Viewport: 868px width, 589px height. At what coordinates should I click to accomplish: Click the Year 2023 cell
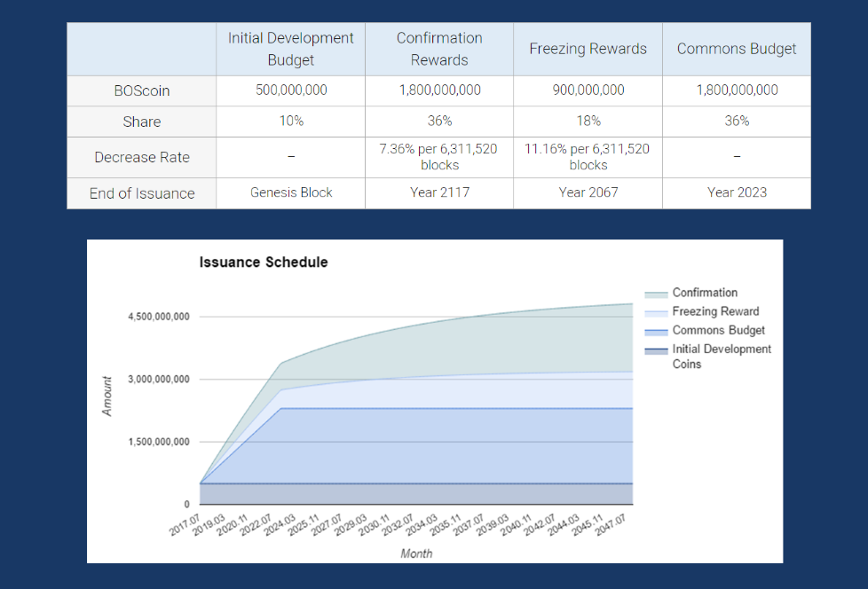tap(737, 193)
